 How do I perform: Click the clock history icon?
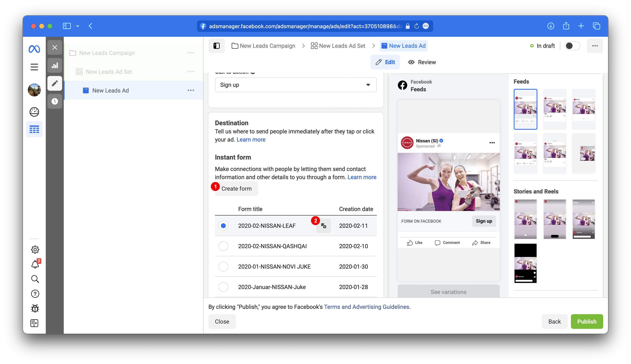(x=55, y=101)
